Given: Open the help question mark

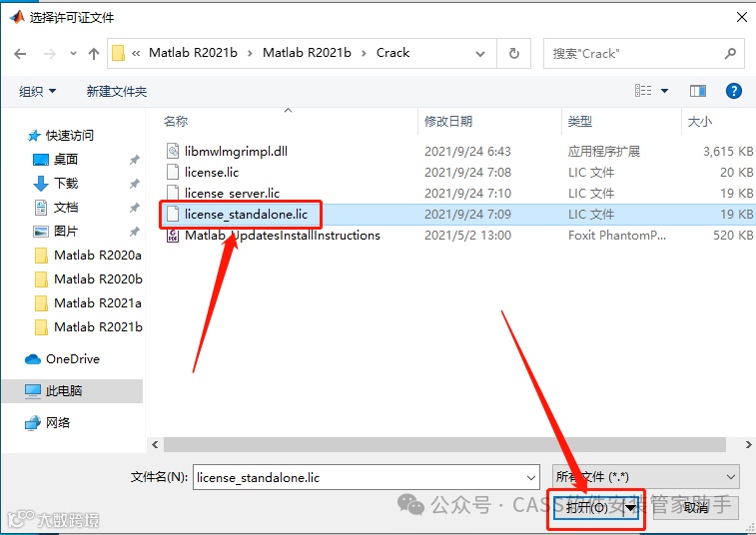Looking at the screenshot, I should (x=733, y=91).
